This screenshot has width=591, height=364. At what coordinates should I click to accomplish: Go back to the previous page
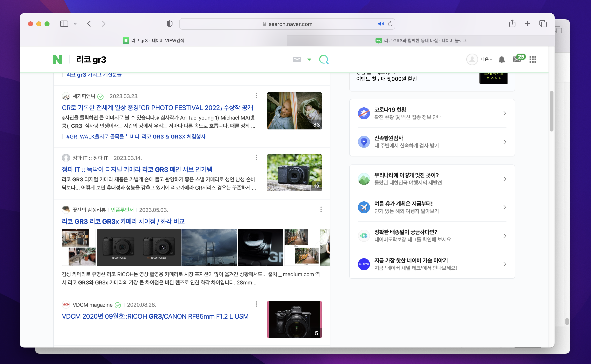[89, 23]
